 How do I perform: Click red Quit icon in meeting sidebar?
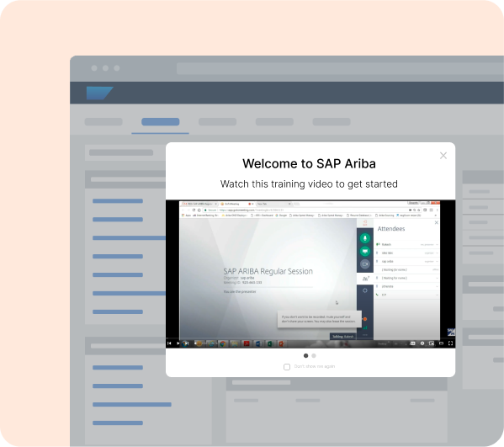coord(365,222)
